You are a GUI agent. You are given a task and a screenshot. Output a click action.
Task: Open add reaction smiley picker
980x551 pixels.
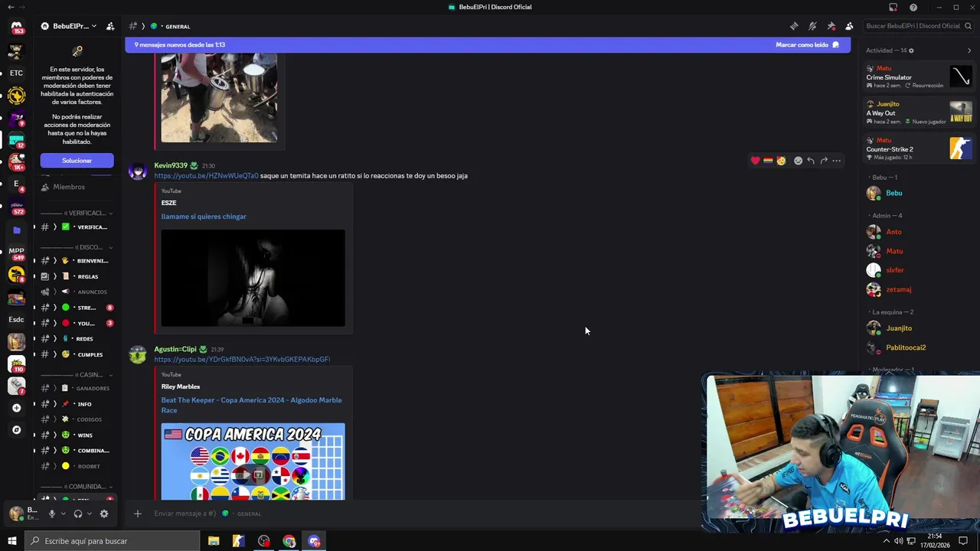click(x=798, y=161)
